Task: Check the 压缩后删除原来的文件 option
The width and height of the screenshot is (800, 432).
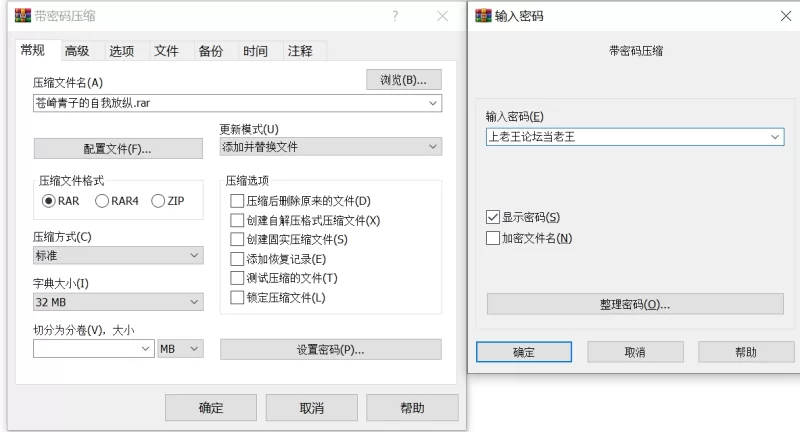Action: [237, 201]
